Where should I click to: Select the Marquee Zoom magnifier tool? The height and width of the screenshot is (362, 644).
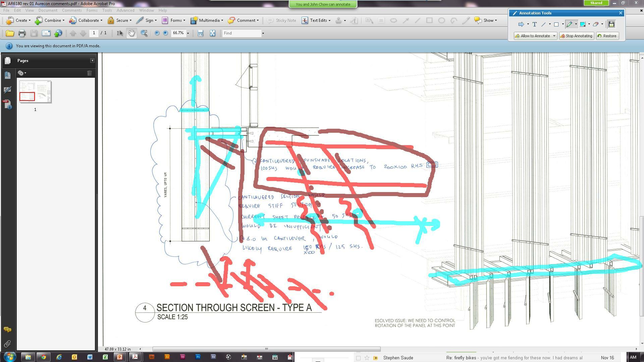[144, 33]
